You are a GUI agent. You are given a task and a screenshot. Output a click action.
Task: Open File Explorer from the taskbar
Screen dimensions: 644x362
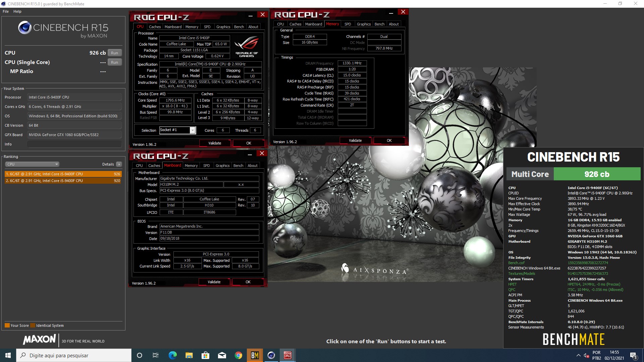(x=189, y=355)
